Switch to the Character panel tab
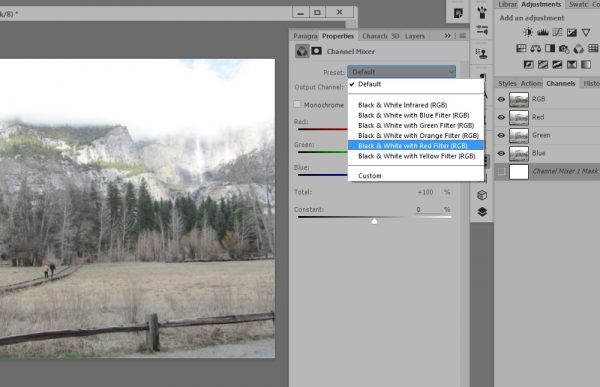Viewport: 600px width, 387px height. tap(375, 36)
